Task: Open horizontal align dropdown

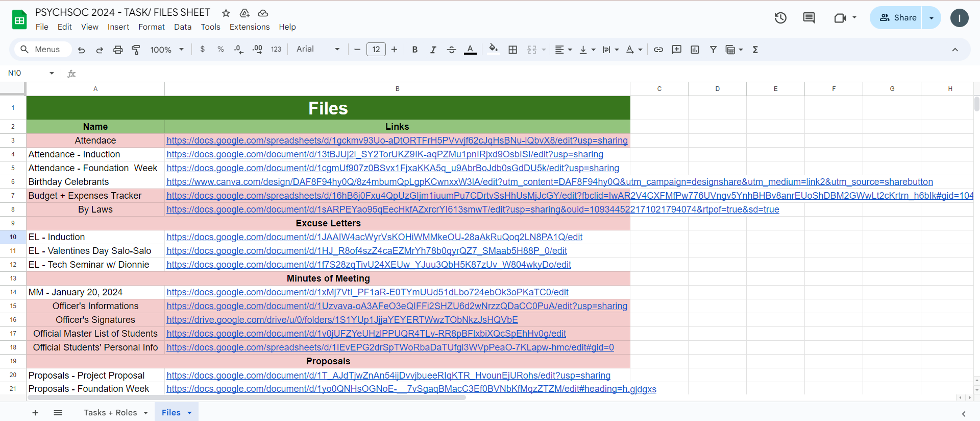Action: [563, 50]
